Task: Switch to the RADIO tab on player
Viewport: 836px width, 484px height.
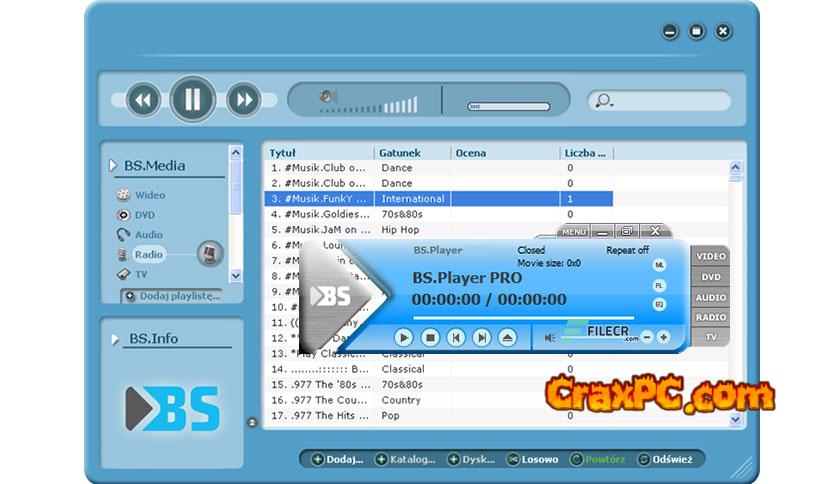Action: pyautogui.click(x=711, y=317)
